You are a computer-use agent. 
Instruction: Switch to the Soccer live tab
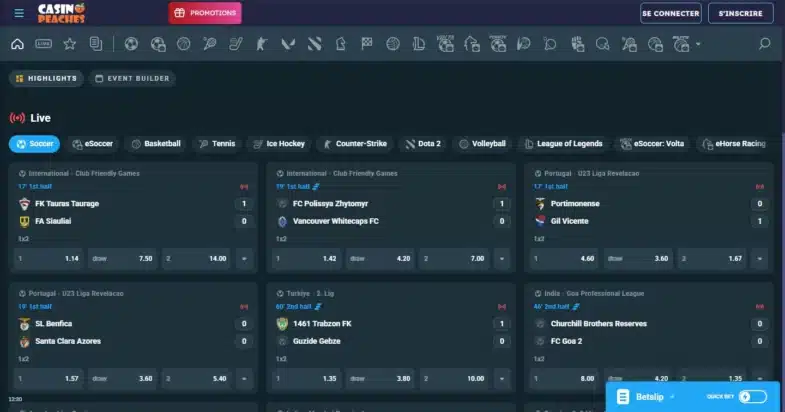pos(34,144)
